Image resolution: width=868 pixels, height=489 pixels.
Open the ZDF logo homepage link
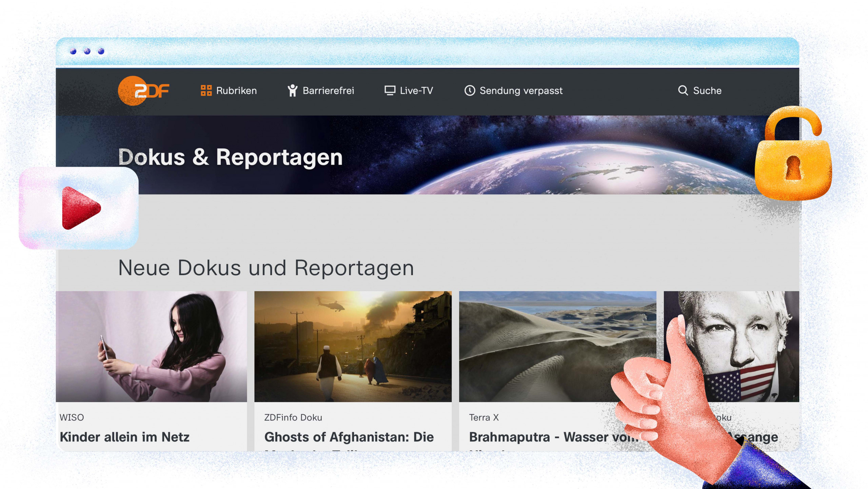tap(143, 90)
